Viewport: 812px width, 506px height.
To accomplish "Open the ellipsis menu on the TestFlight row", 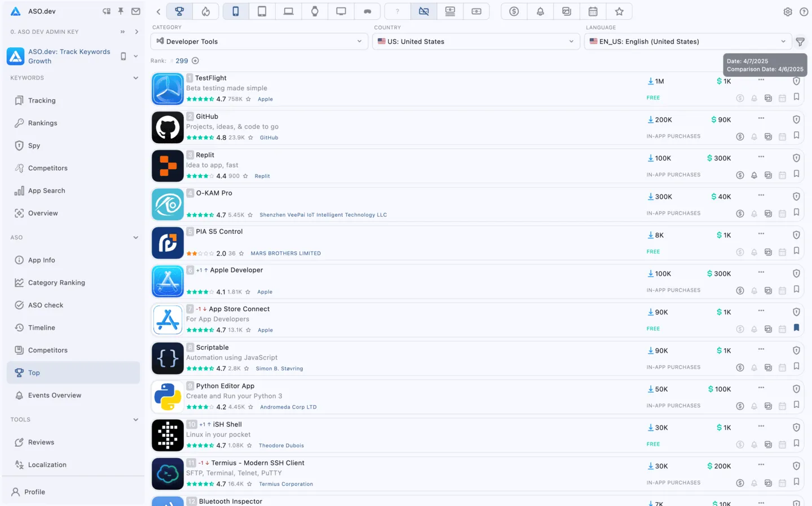I will 761,79.
